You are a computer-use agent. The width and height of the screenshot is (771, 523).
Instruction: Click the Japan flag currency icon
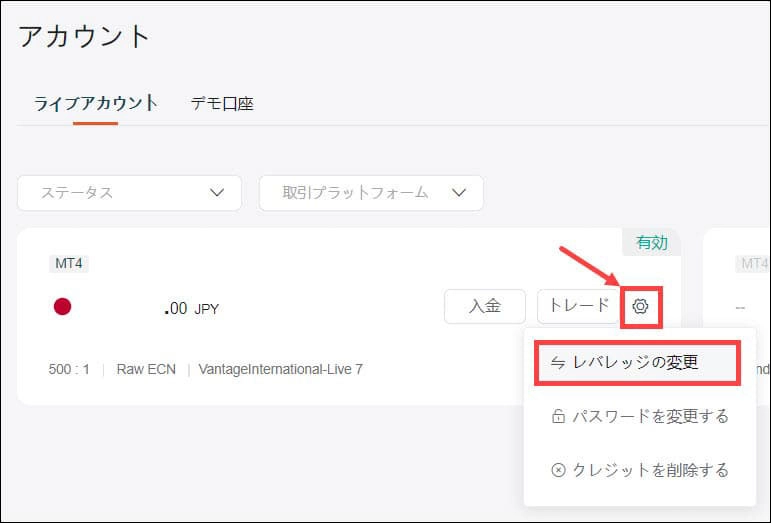pyautogui.click(x=62, y=307)
